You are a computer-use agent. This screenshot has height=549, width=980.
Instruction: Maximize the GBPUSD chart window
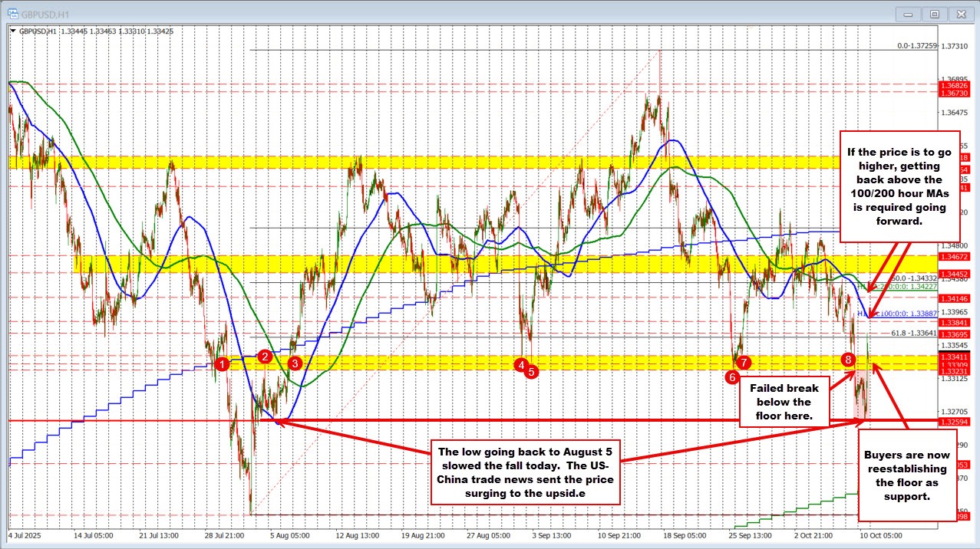point(933,13)
